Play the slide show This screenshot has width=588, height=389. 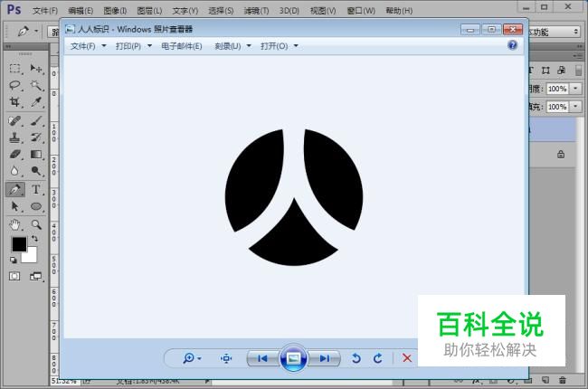[293, 358]
